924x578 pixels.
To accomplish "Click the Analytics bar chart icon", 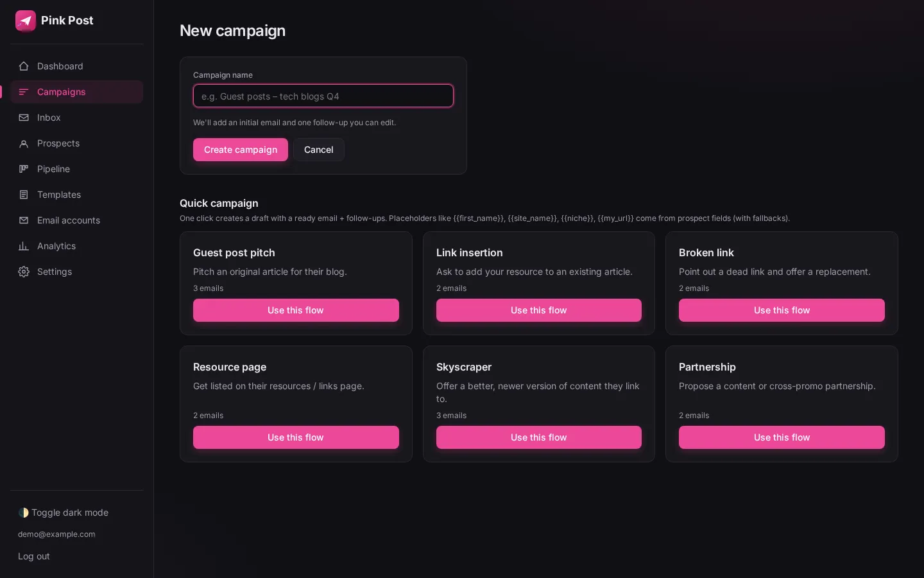I will (24, 246).
